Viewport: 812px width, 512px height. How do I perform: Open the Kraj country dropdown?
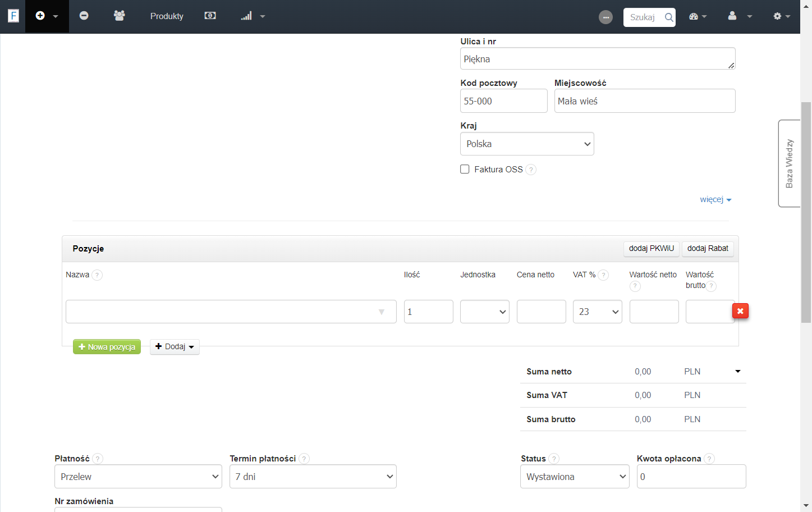tap(527, 144)
